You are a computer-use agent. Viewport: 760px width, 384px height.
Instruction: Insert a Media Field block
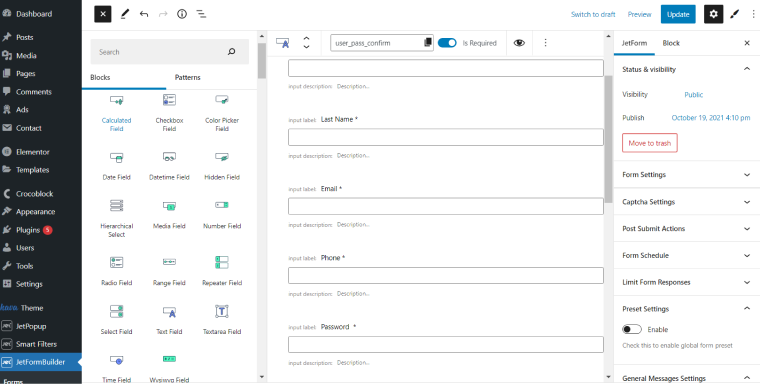click(169, 215)
